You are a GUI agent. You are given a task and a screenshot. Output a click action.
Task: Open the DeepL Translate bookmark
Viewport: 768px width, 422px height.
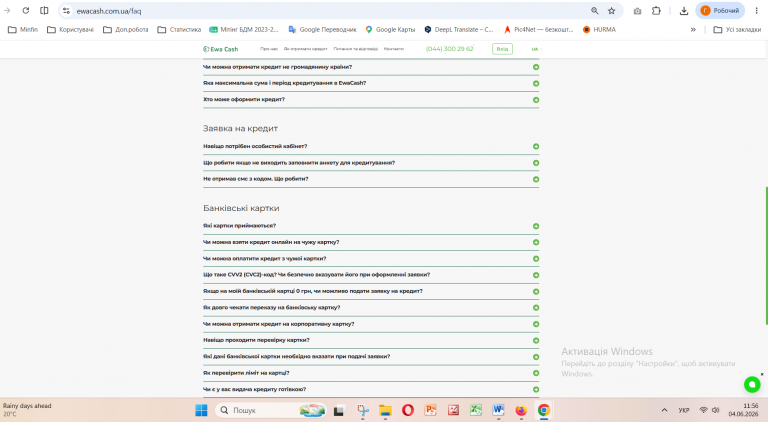click(x=459, y=30)
